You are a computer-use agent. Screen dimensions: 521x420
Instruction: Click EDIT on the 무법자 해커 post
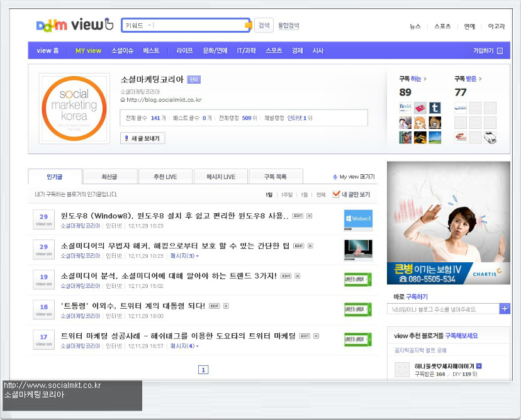299,246
